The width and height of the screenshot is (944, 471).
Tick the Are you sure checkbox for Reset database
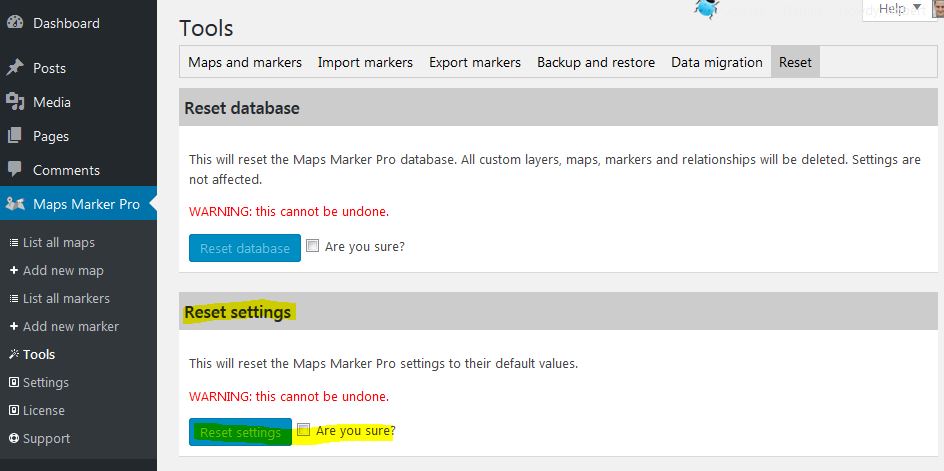point(312,246)
